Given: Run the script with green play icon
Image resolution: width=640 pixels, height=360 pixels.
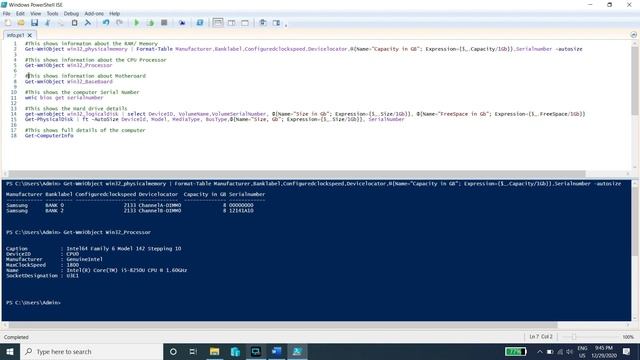Looking at the screenshot, I should 137,23.
